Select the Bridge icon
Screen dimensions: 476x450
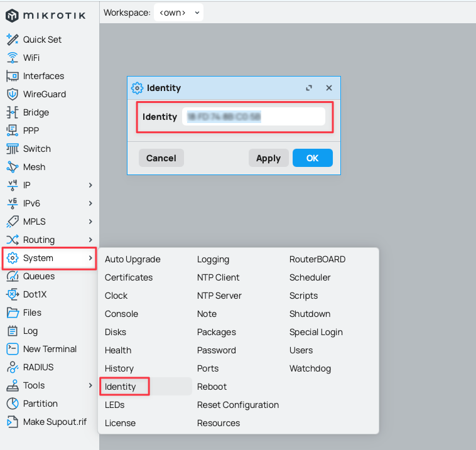[x=13, y=112]
